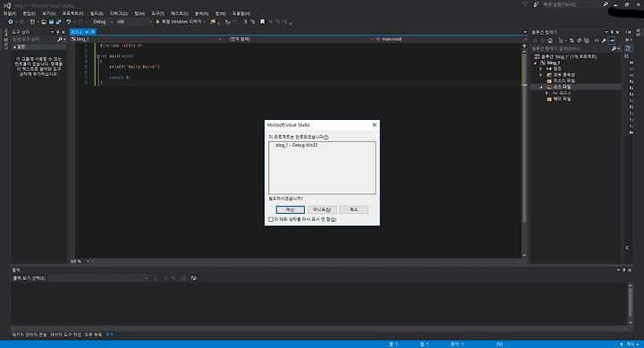
Task: Click the quick launch search box
Action: coord(574,4)
